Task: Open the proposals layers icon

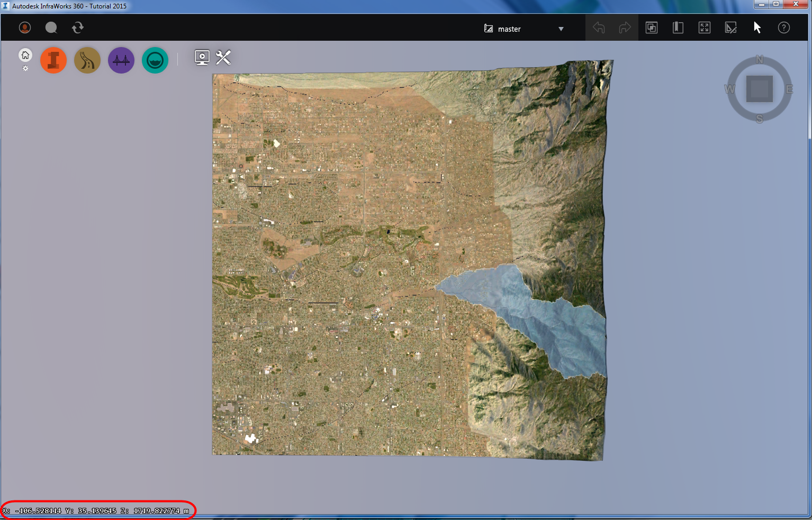Action: pyautogui.click(x=652, y=28)
